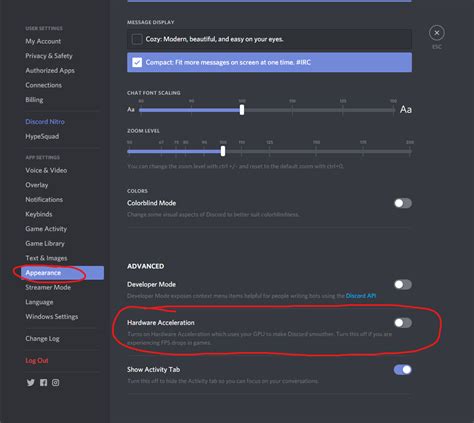
Task: Turn on Developer Mode
Action: [403, 284]
